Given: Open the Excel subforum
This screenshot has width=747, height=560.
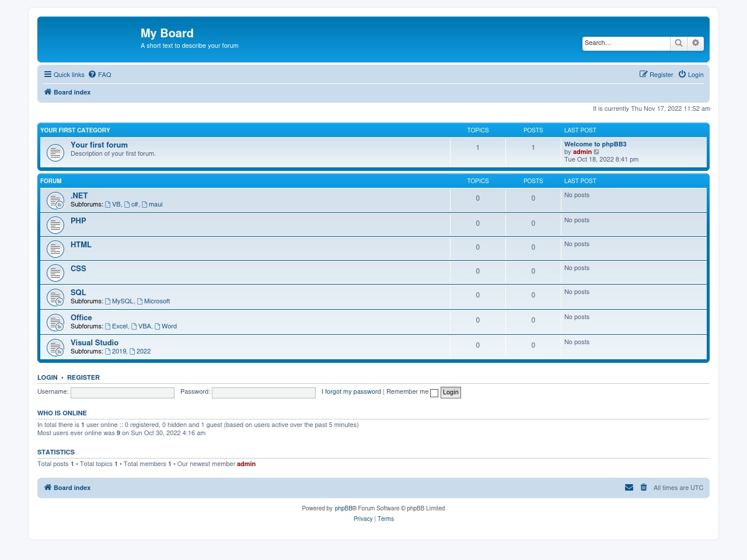Looking at the screenshot, I should (x=116, y=326).
